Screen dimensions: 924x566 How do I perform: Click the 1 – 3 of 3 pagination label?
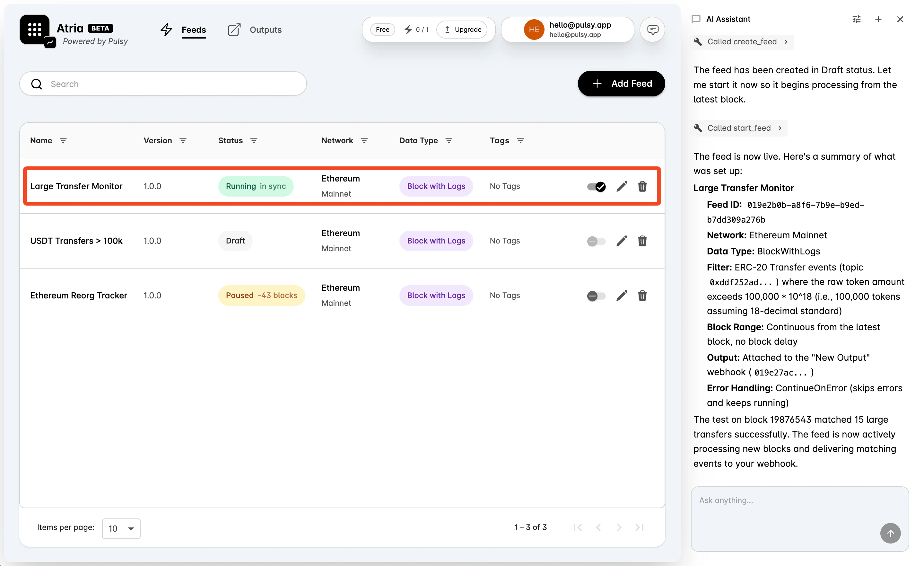(x=530, y=527)
